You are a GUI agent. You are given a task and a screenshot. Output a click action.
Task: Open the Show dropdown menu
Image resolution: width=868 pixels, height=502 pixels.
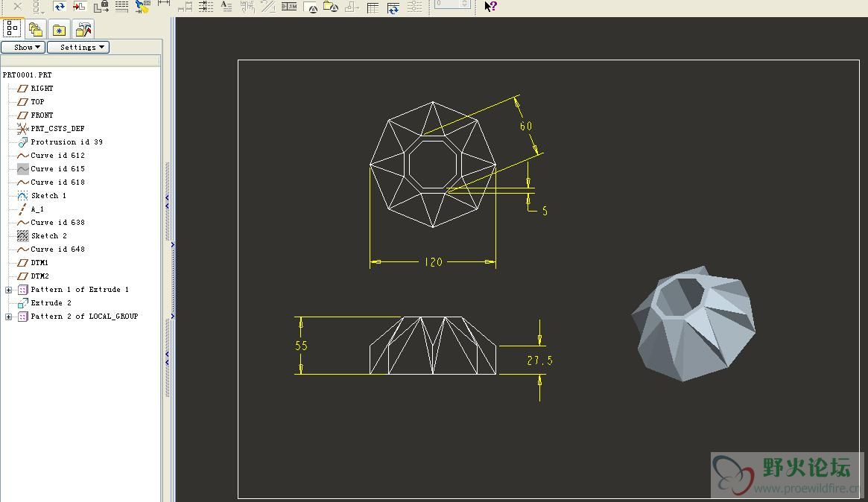click(23, 47)
